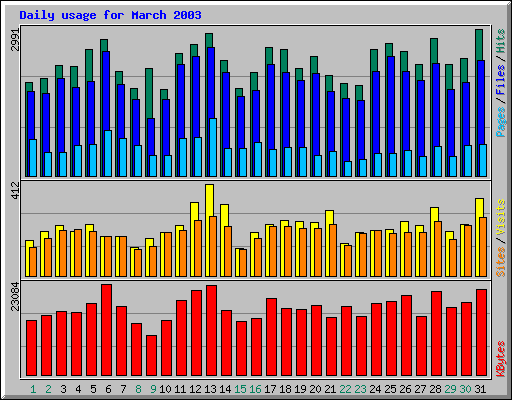Click day 17 on the x-axis
512x400 pixels.
270,389
